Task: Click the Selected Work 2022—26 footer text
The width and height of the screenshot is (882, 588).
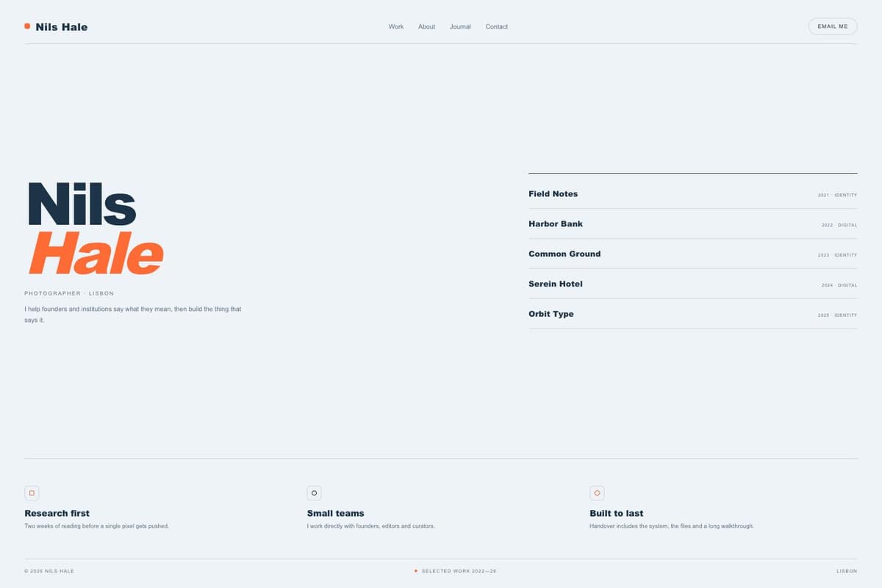Action: click(459, 571)
